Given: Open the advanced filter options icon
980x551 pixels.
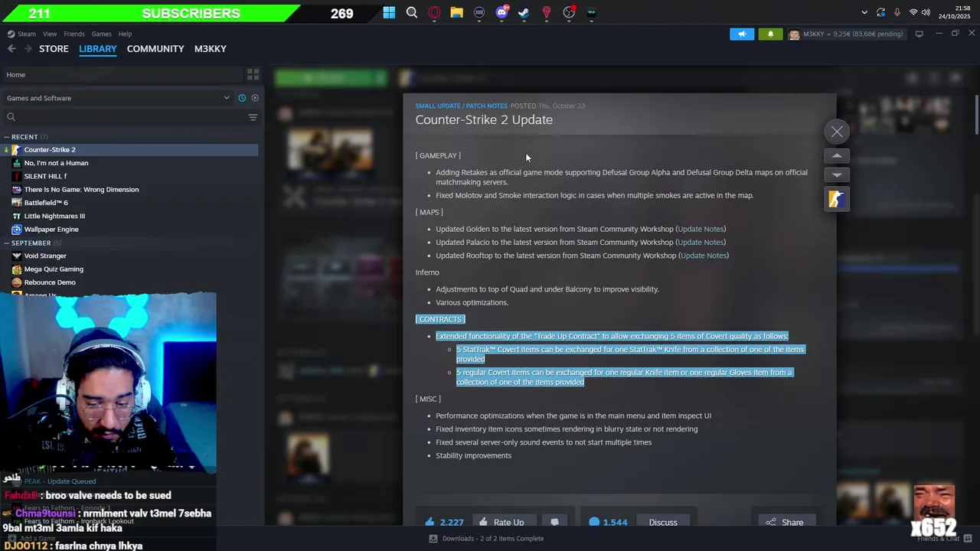Looking at the screenshot, I should point(253,117).
